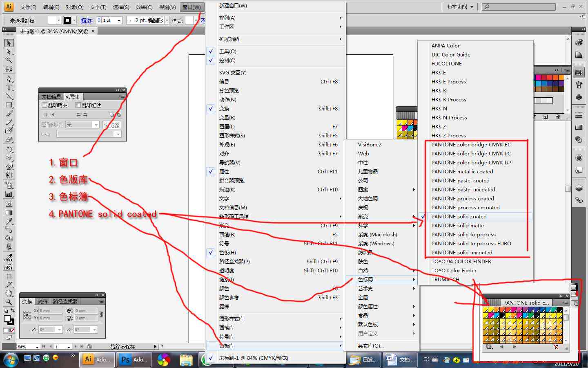Click the search field at top right
This screenshot has width=588, height=368.
pos(519,7)
